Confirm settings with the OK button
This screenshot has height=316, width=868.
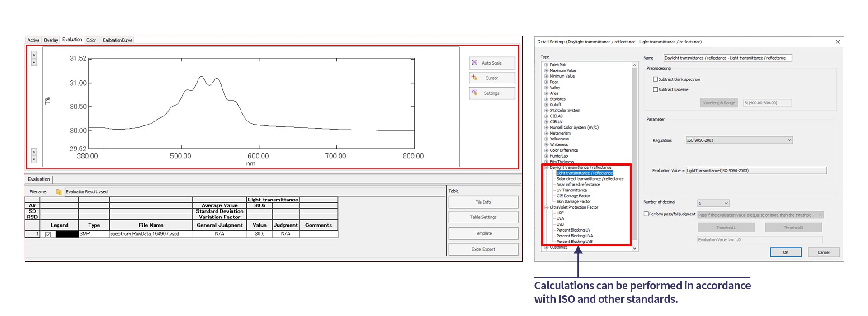click(x=785, y=252)
